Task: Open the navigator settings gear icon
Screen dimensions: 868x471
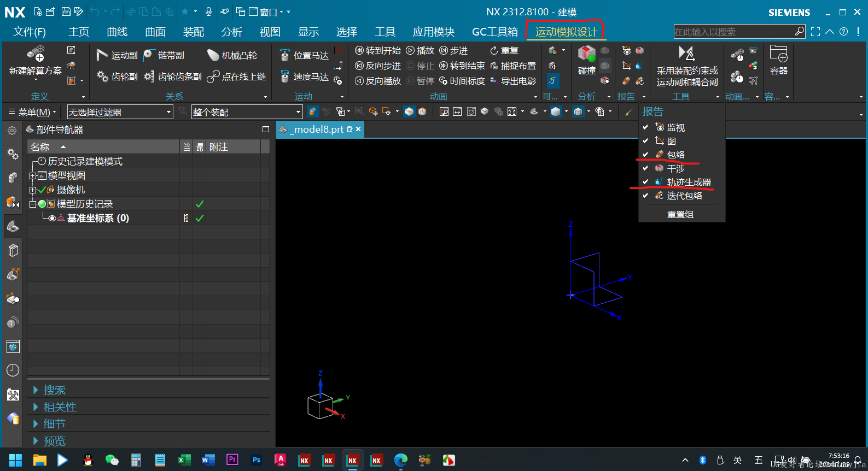Action: 12,131
